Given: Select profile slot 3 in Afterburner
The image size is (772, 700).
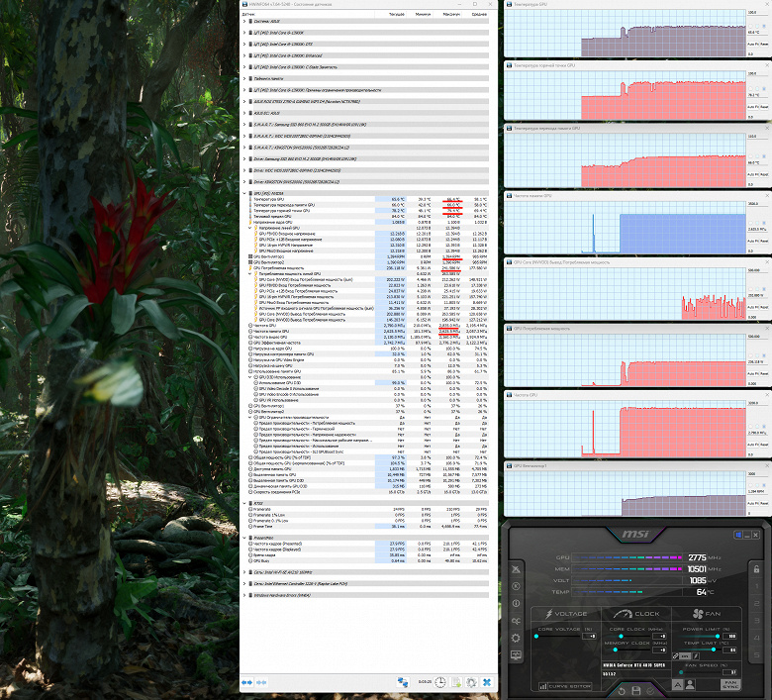Looking at the screenshot, I should pos(757,621).
